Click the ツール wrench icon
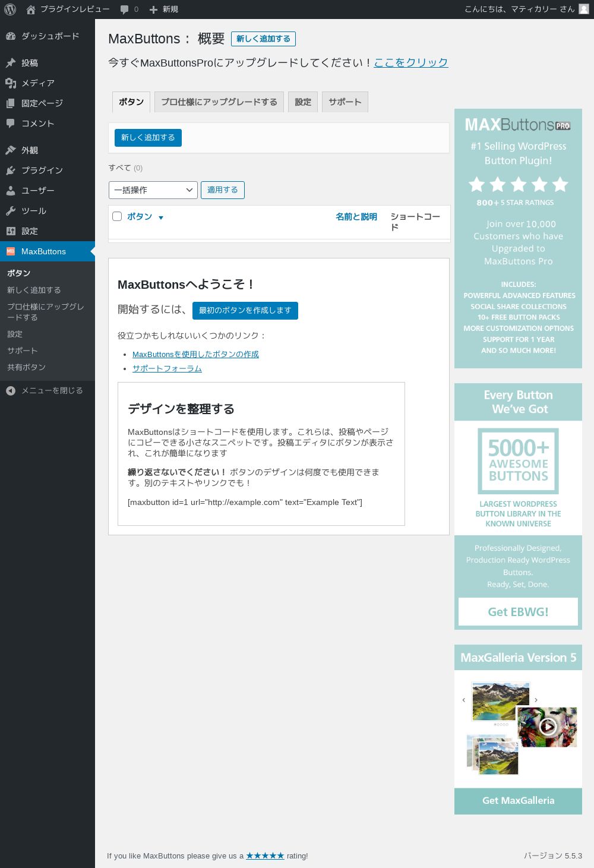The image size is (594, 868). coord(11,211)
